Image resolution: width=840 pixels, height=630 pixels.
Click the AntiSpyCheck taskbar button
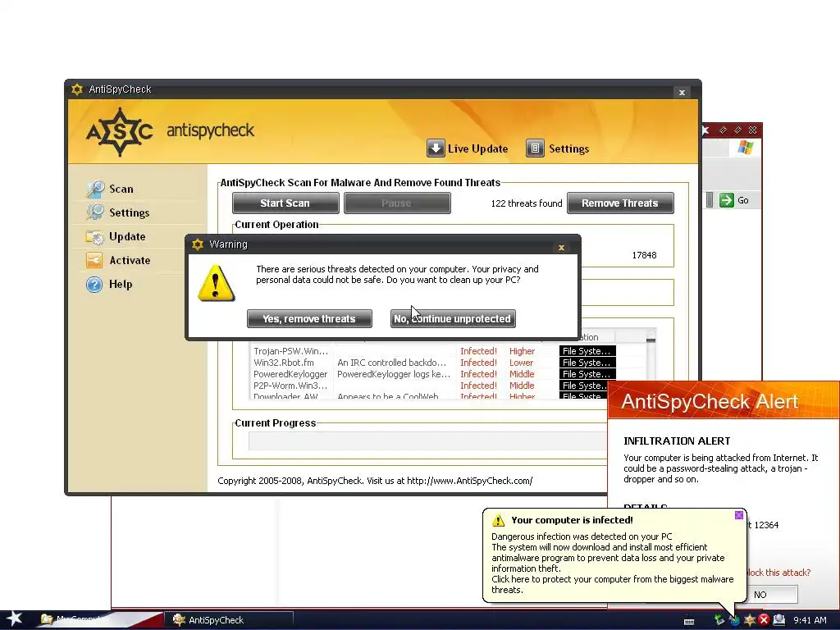(x=230, y=620)
